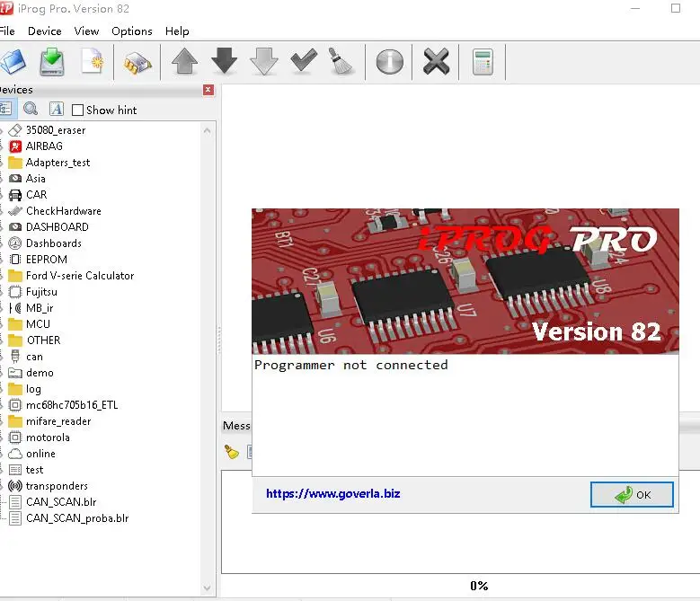Select the CAN_SCAN_proba.blr file
This screenshot has width=700, height=601.
pyautogui.click(x=77, y=518)
